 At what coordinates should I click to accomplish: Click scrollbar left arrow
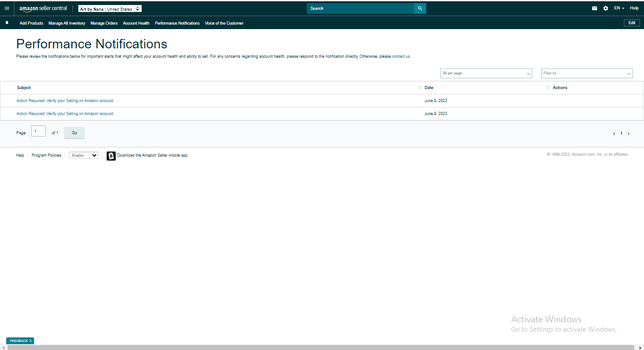pos(3,347)
